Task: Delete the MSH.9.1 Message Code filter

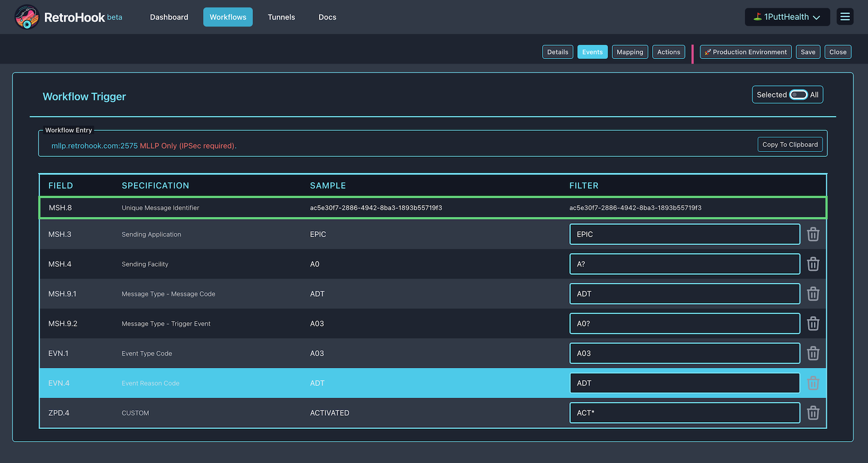Action: click(x=813, y=294)
